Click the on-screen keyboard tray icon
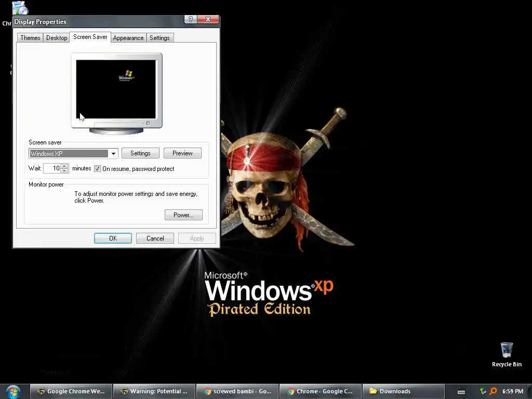 point(461,392)
